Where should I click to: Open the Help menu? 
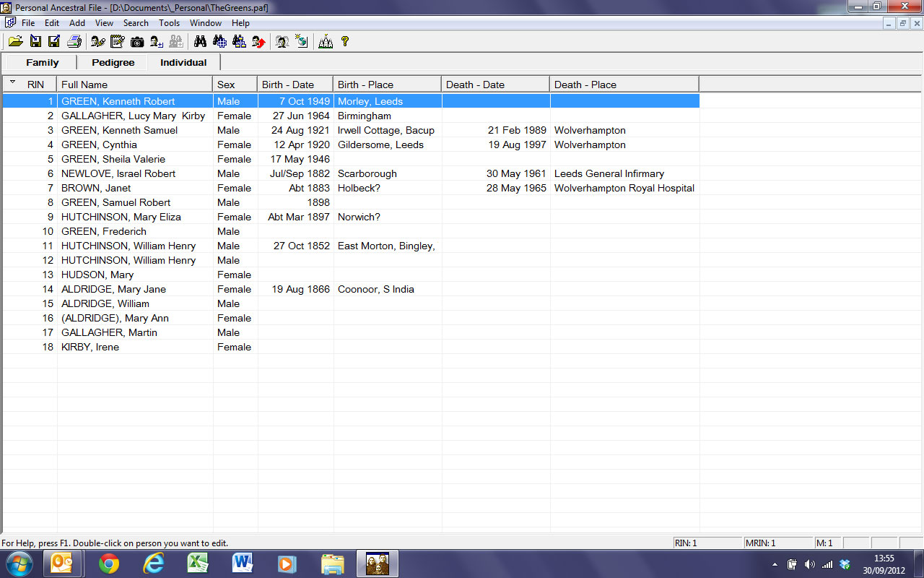coord(240,23)
